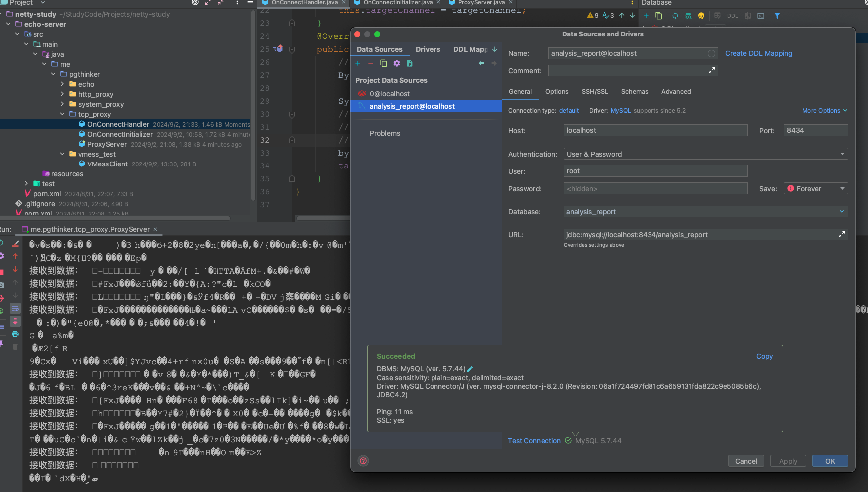
Task: Click duplicate icon in Database tool window toolbar
Action: [659, 16]
